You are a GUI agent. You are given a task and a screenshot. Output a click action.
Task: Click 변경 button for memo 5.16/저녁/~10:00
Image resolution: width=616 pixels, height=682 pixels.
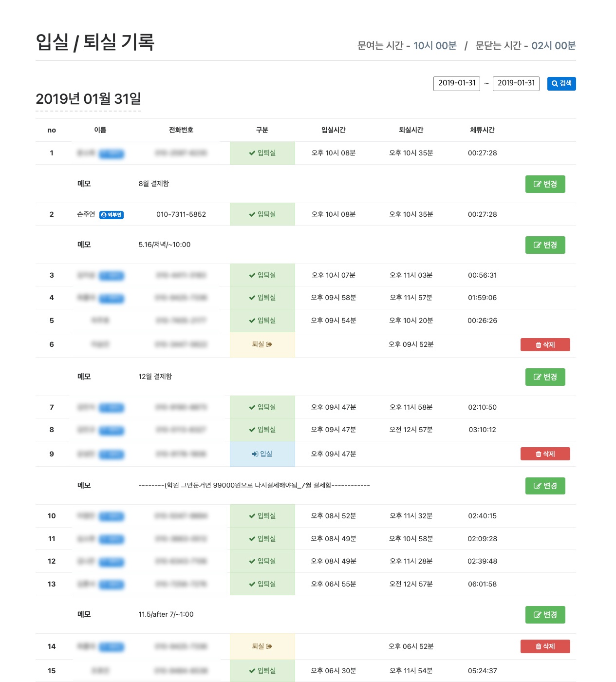pos(545,245)
